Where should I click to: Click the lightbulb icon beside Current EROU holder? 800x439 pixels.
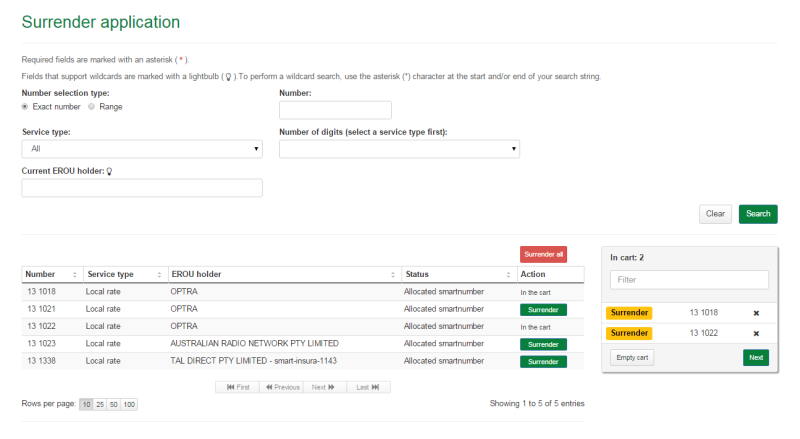point(109,172)
